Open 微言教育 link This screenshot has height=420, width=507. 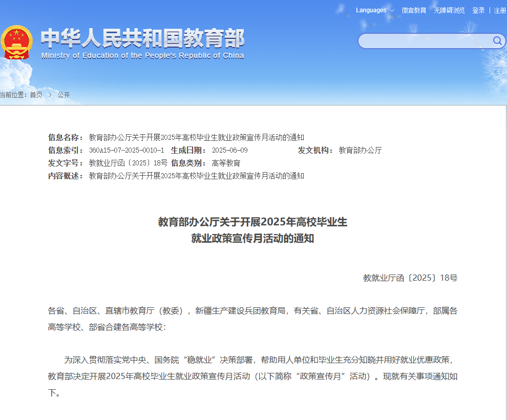coord(414,10)
